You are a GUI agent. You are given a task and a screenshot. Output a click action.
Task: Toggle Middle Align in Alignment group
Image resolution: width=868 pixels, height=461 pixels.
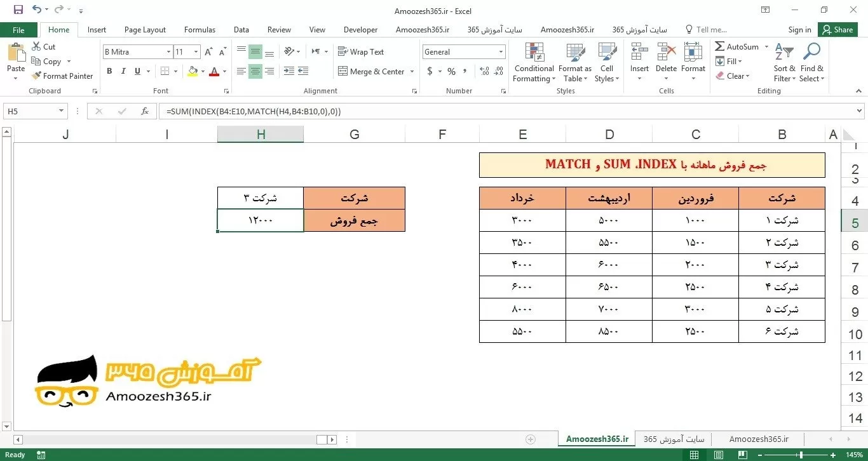[x=255, y=52]
